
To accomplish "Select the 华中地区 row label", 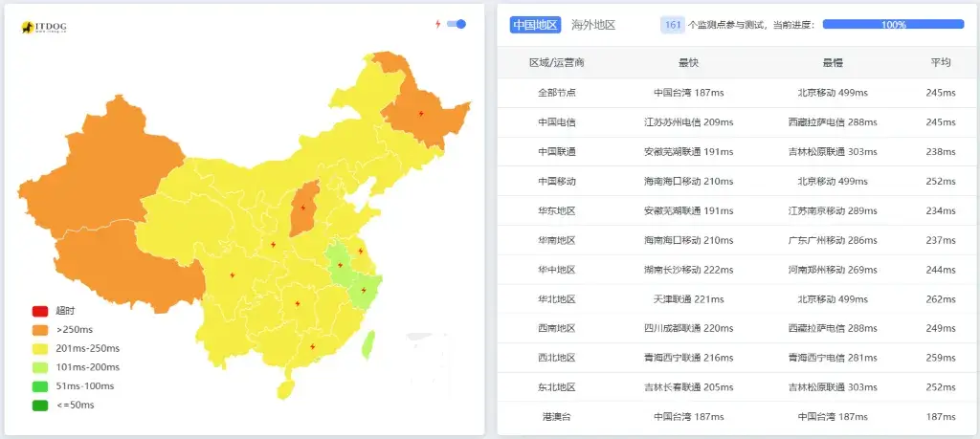I will 557,270.
